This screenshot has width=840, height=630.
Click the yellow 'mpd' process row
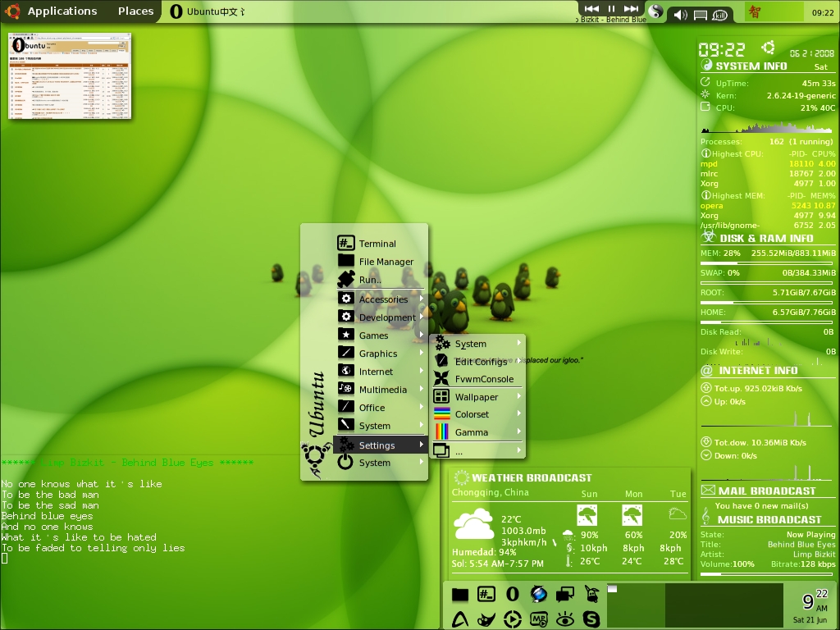coord(768,163)
